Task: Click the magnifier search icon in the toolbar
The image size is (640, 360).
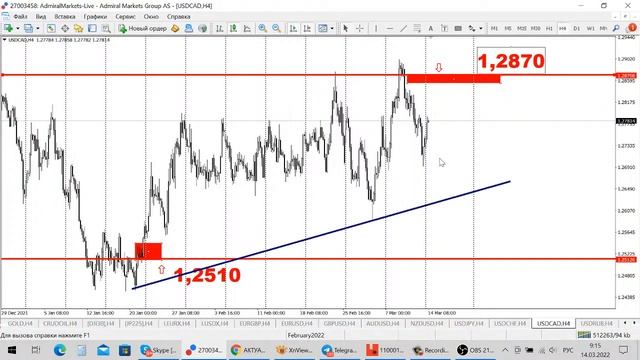Action: point(616,28)
